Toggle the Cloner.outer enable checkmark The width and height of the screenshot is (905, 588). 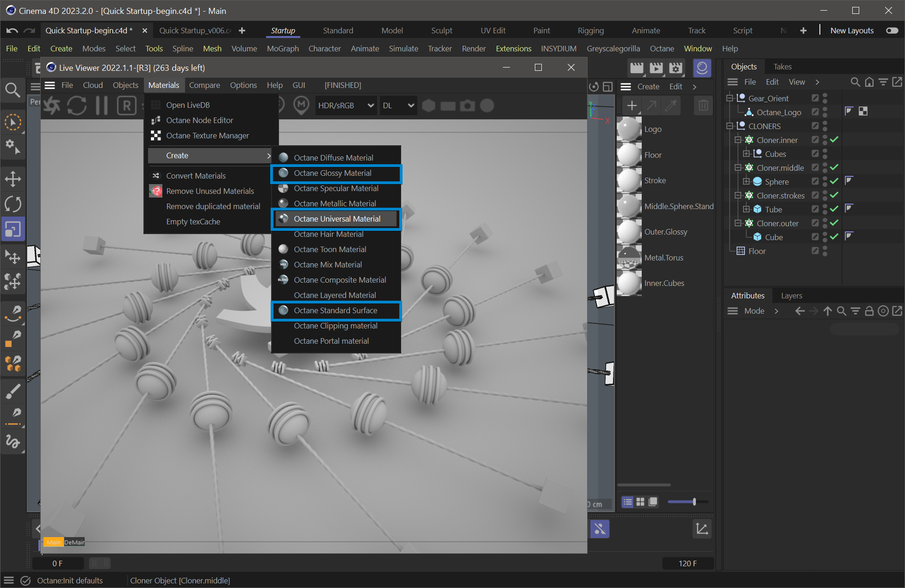(x=834, y=223)
